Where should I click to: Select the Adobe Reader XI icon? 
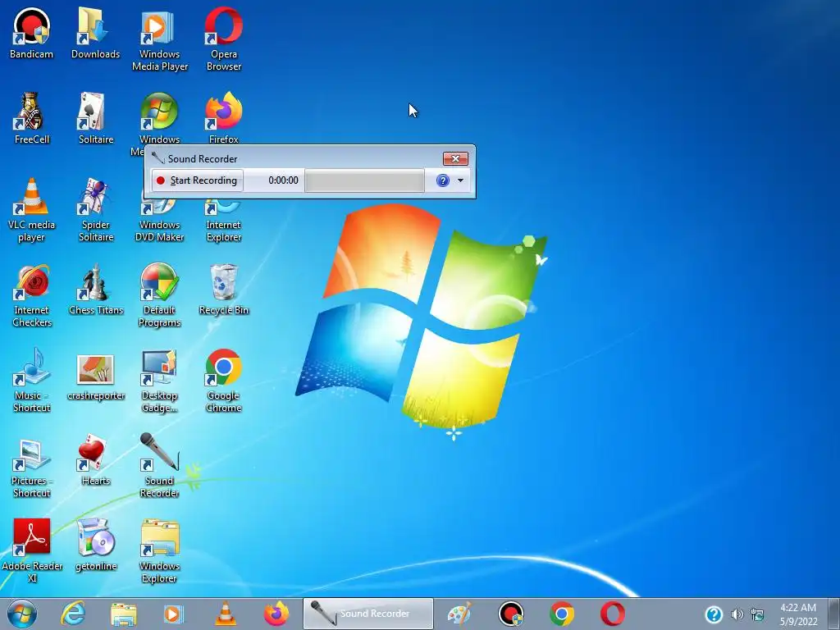point(32,550)
